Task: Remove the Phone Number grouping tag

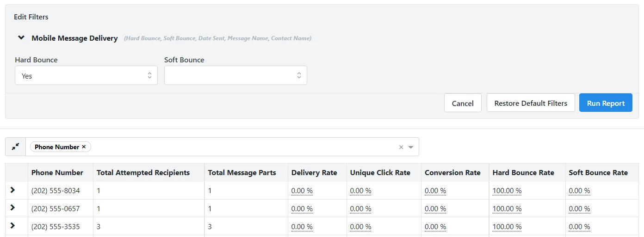Action: [84, 147]
